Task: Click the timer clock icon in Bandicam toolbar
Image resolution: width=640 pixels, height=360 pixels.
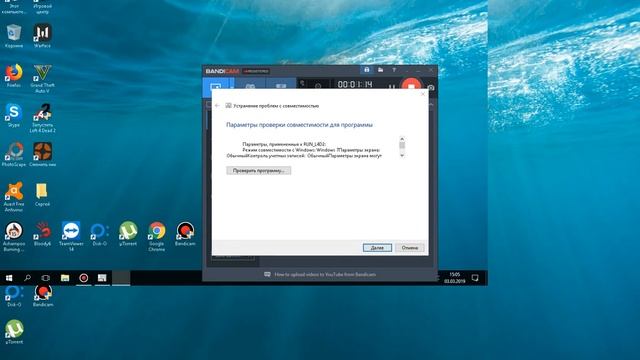Action: point(318,86)
